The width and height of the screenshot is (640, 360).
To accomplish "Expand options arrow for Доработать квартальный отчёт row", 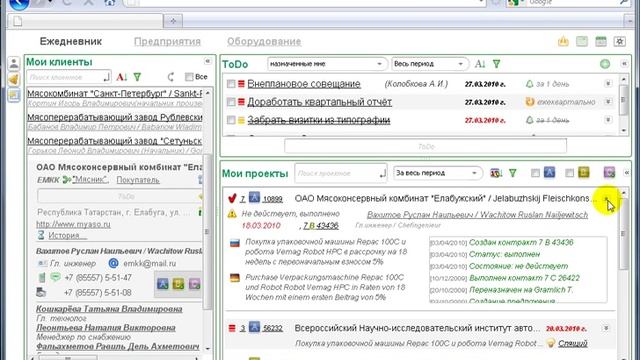I will tap(608, 101).
